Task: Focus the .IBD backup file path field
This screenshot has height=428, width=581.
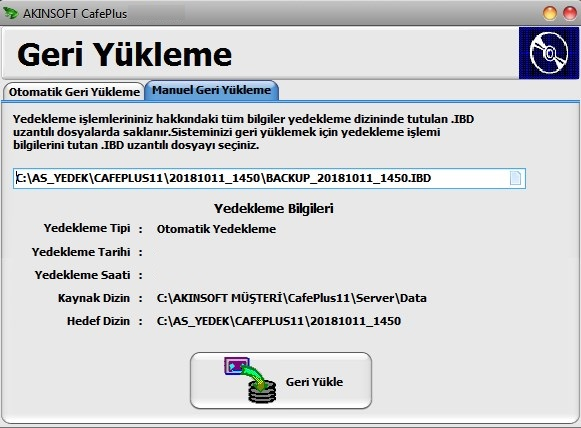Action: pyautogui.click(x=269, y=178)
